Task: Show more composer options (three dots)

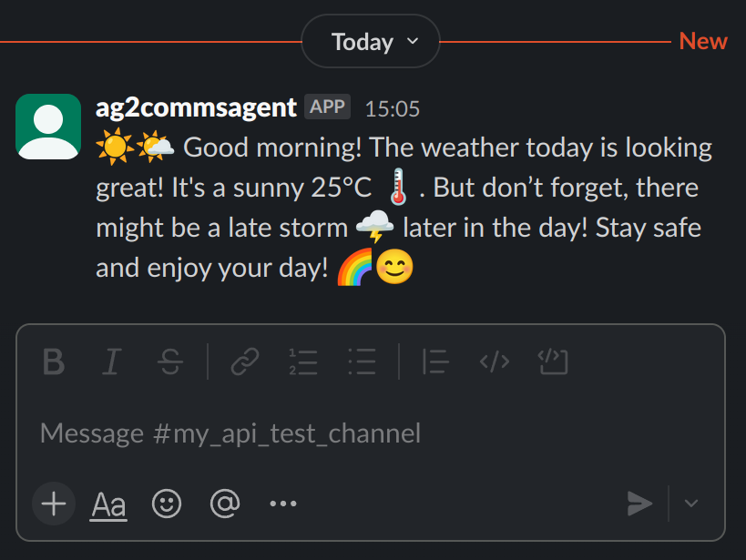Action: tap(283, 504)
